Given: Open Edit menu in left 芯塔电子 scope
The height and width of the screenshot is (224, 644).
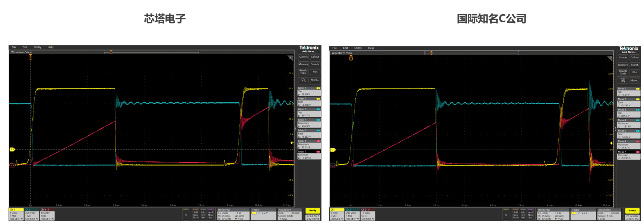Looking at the screenshot, I should point(25,47).
